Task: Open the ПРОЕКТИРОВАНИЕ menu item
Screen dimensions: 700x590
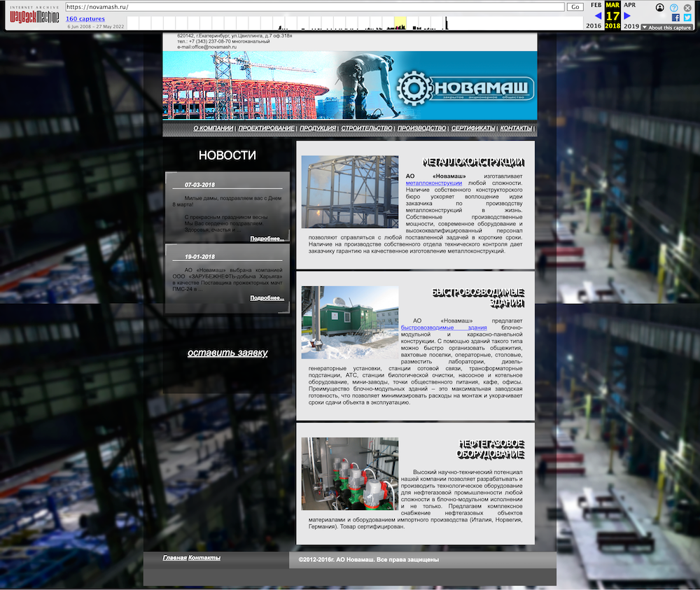Action: (266, 128)
